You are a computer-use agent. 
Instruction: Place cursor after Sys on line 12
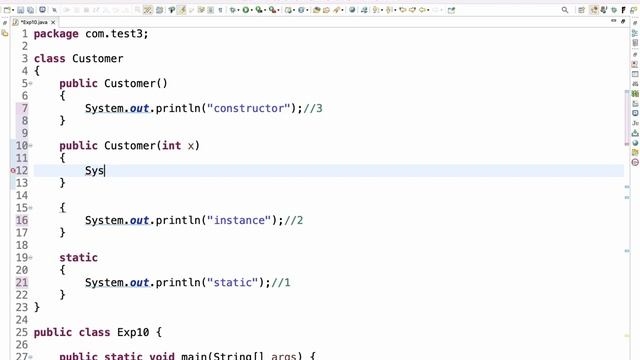coord(104,171)
